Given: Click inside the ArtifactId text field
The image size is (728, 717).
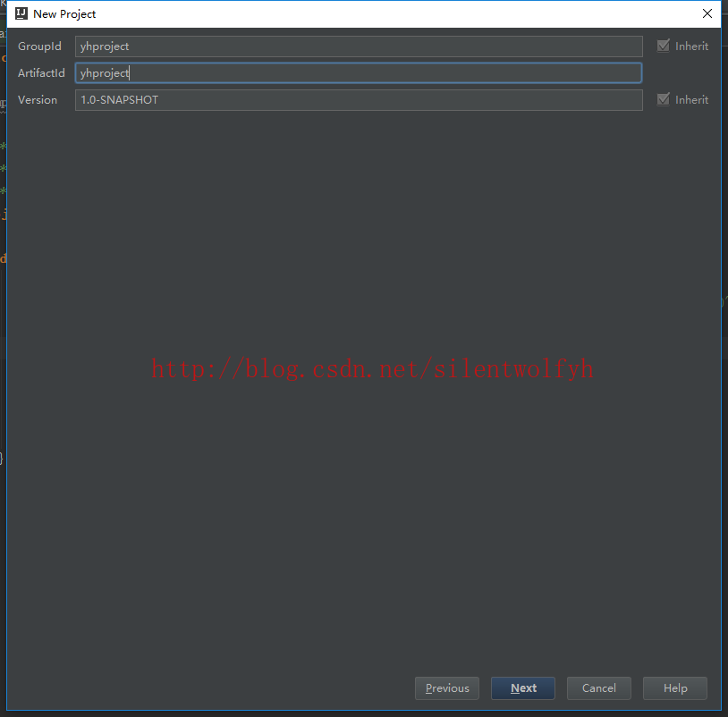Looking at the screenshot, I should pyautogui.click(x=358, y=73).
